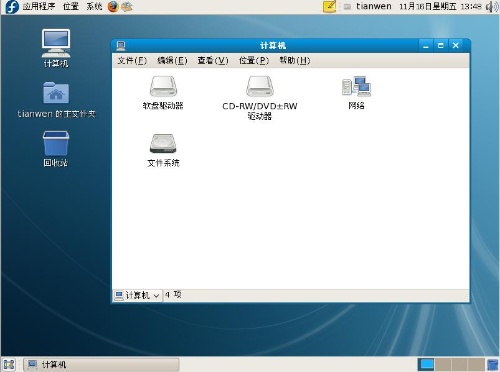Viewport: 500px width, 372px height.
Task: Open the 查看(V) menu
Action: 213,61
